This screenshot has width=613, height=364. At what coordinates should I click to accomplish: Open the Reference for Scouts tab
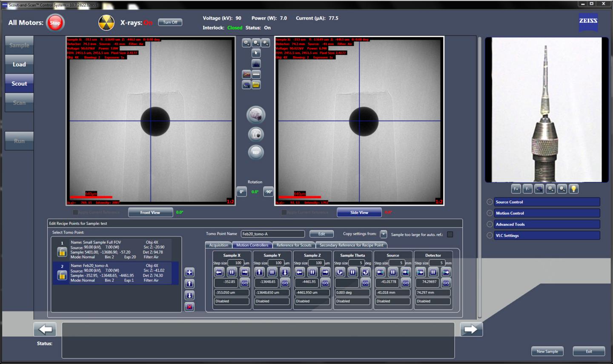click(x=294, y=245)
